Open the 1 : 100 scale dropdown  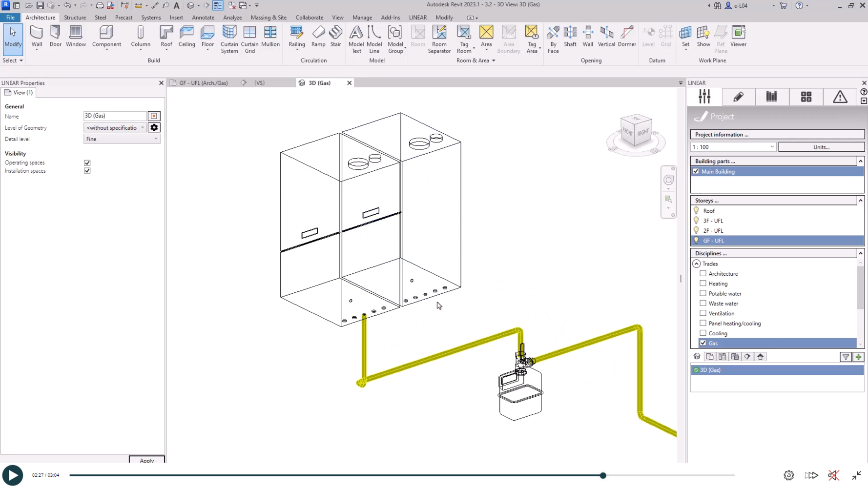733,147
